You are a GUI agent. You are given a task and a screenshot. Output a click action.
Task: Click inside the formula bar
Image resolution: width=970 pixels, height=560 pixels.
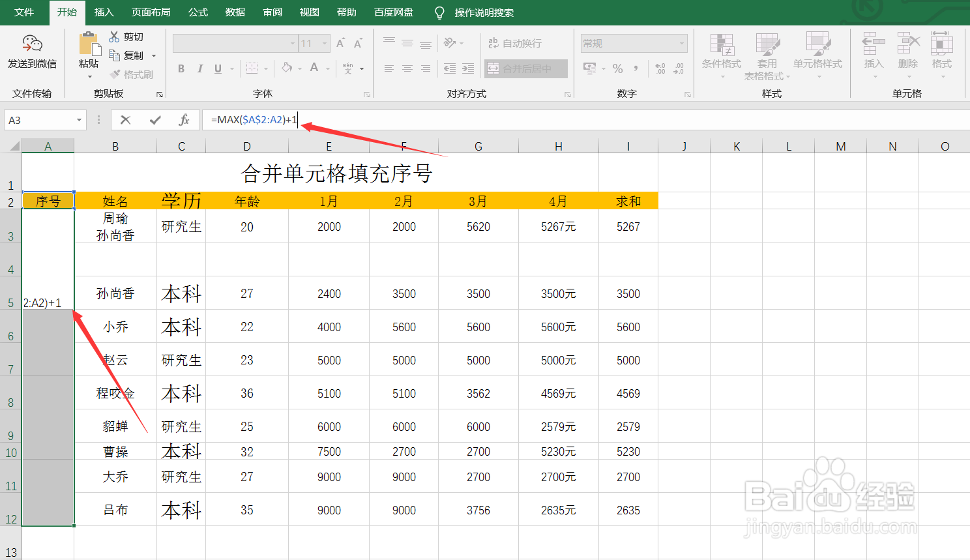point(391,120)
